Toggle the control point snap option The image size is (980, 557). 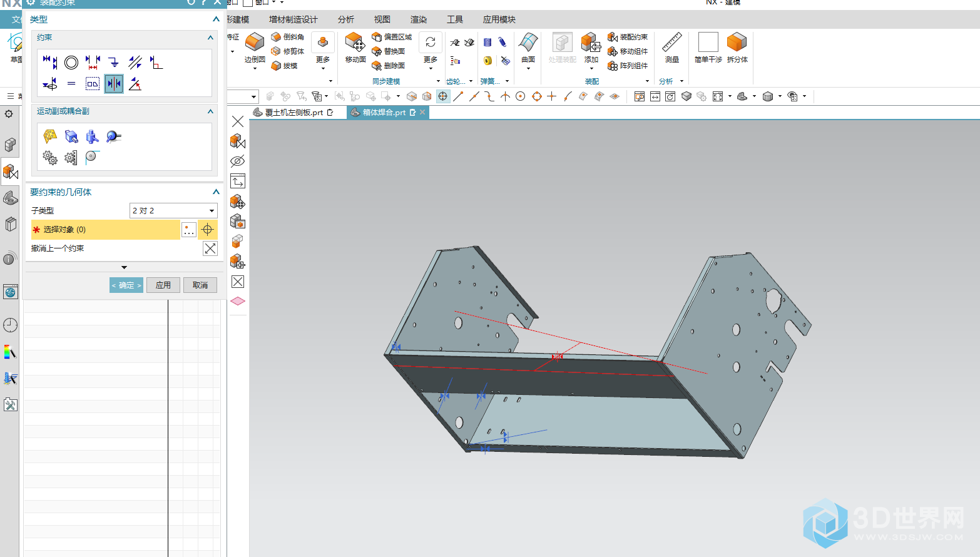pyautogui.click(x=489, y=96)
